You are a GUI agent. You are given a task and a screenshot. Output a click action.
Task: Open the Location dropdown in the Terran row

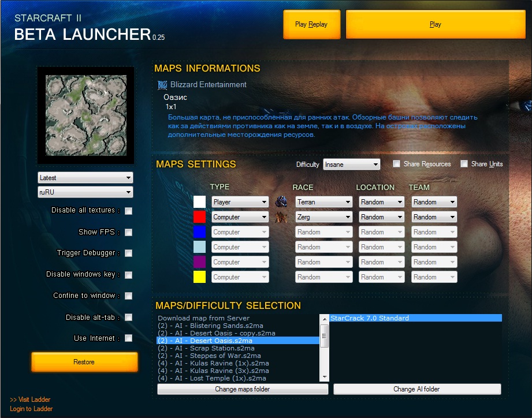tap(381, 202)
